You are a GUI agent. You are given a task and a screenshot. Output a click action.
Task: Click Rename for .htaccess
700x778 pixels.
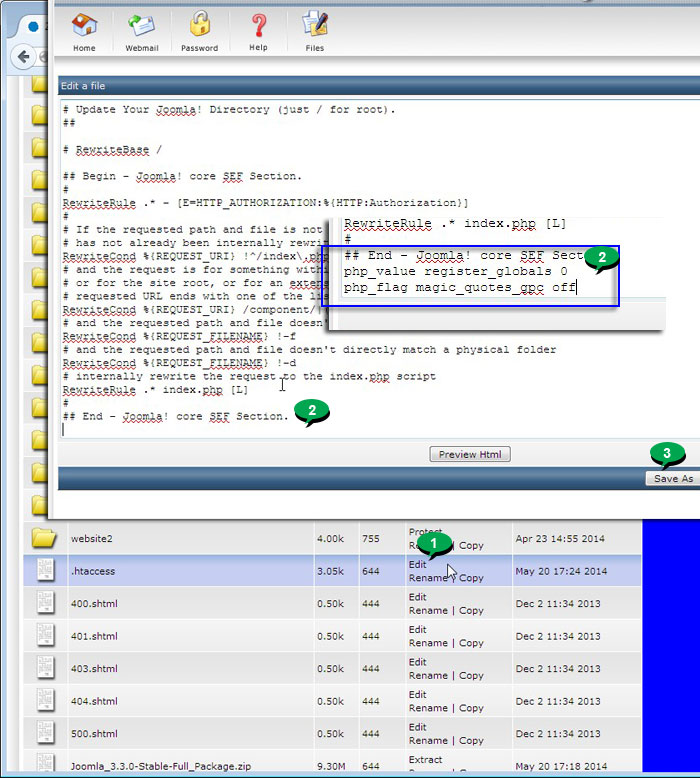click(x=428, y=578)
